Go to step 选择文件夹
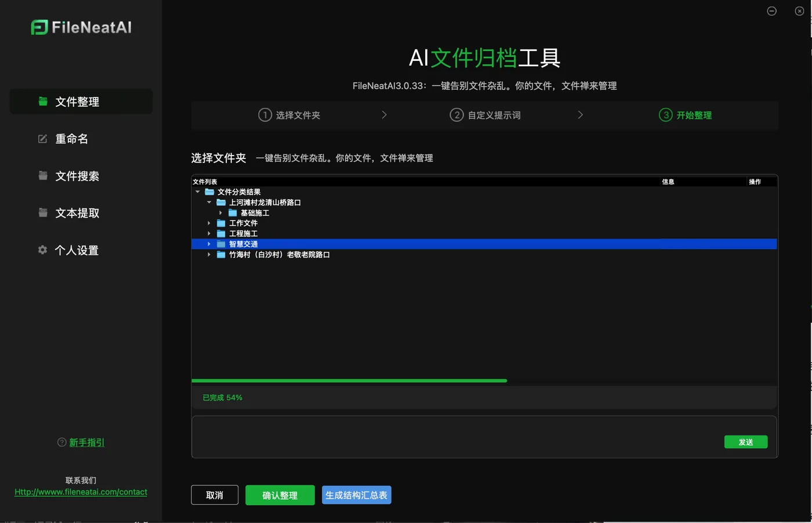The height and width of the screenshot is (523, 812). (x=289, y=115)
